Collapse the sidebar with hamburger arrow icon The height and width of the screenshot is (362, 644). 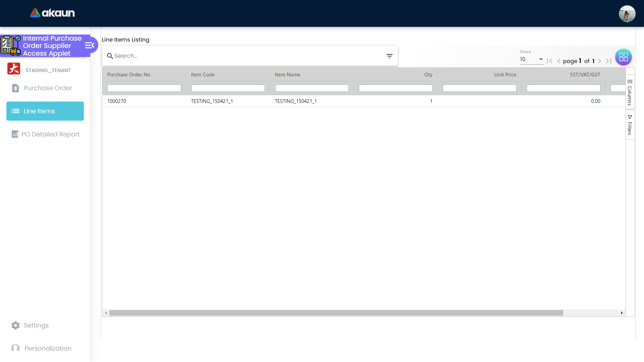point(89,45)
